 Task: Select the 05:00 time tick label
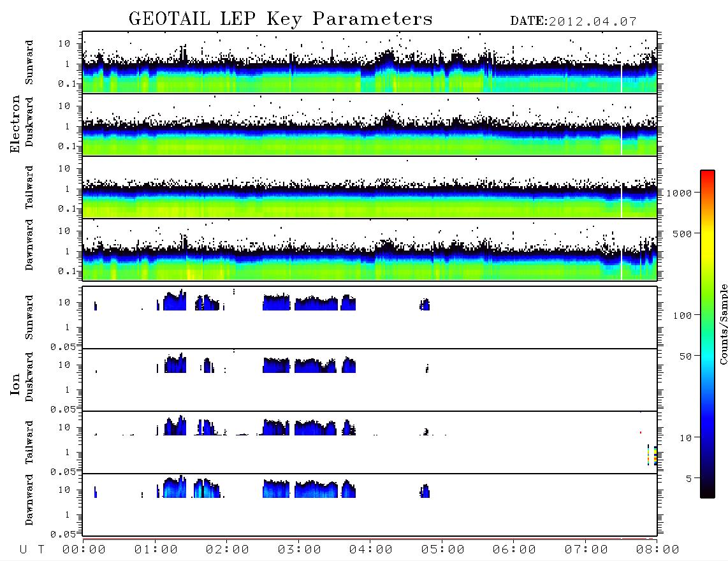coord(443,550)
